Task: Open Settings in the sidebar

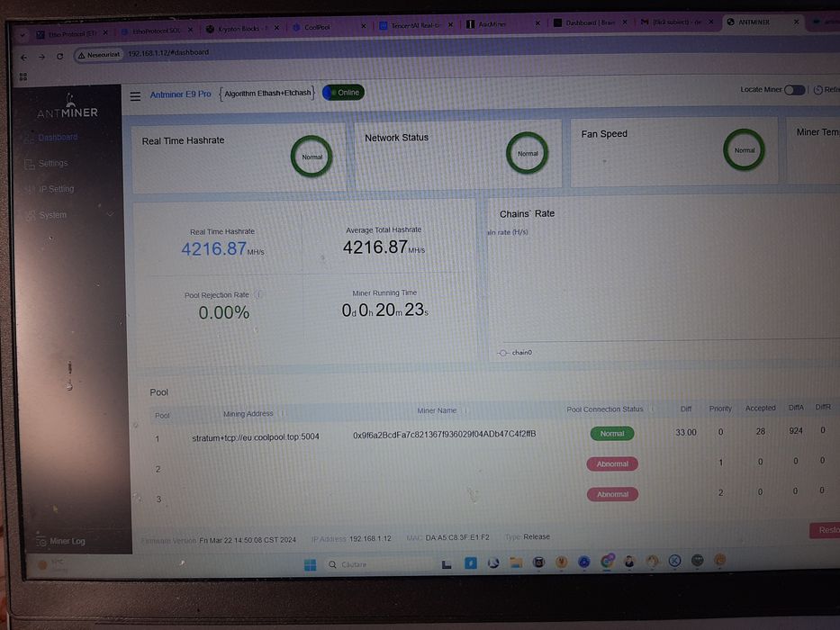Action: coord(53,164)
